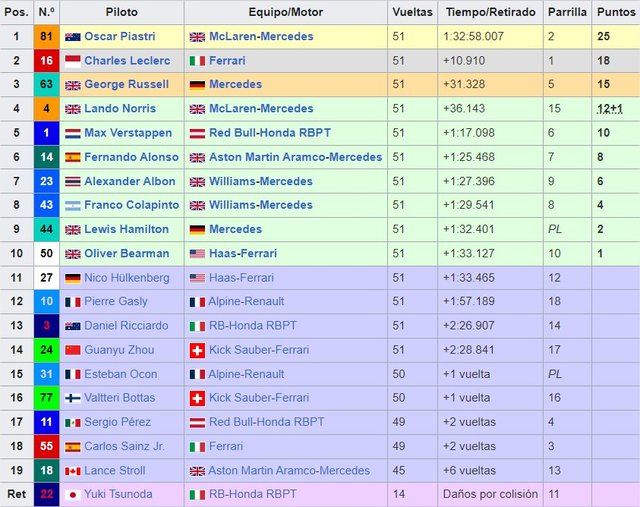Click the +1:33.465 time for Hülkenberg
Image resolution: width=640 pixels, height=507 pixels.
click(x=469, y=278)
